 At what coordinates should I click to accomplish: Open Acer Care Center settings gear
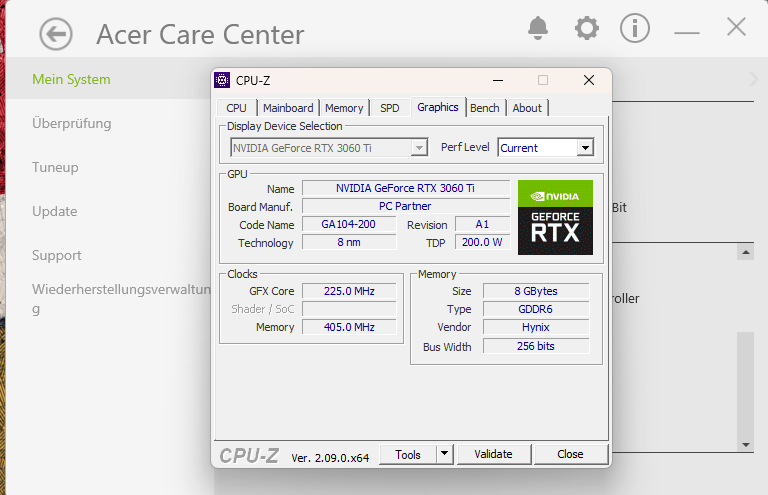586,28
